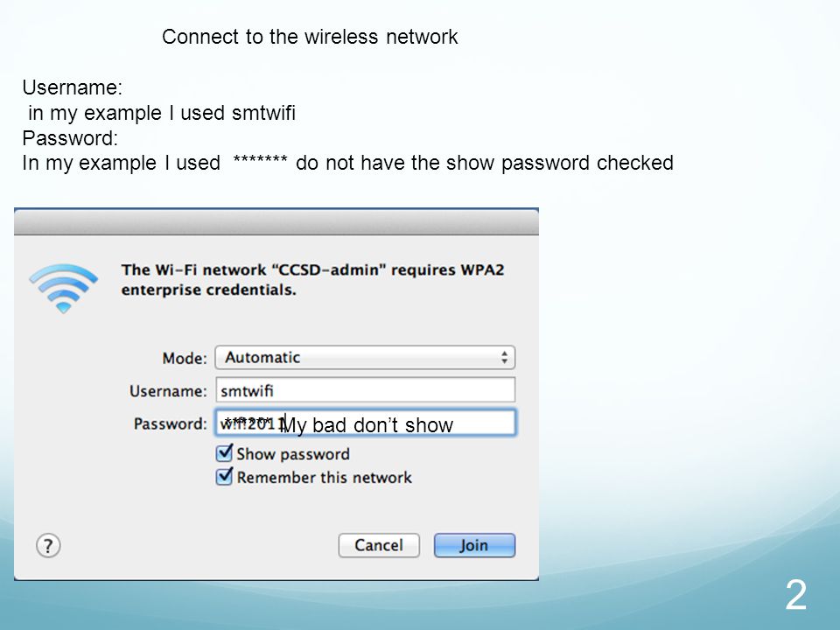The width and height of the screenshot is (840, 630).
Task: Click the Cancel button
Action: (x=379, y=545)
